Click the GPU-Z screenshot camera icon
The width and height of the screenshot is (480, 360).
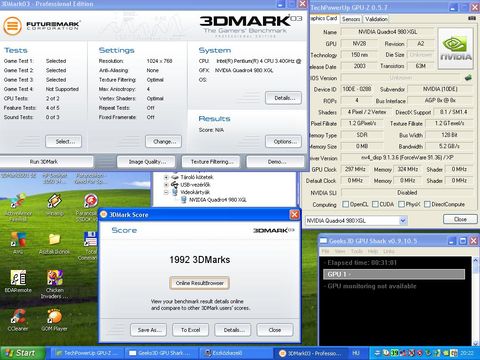(472, 18)
